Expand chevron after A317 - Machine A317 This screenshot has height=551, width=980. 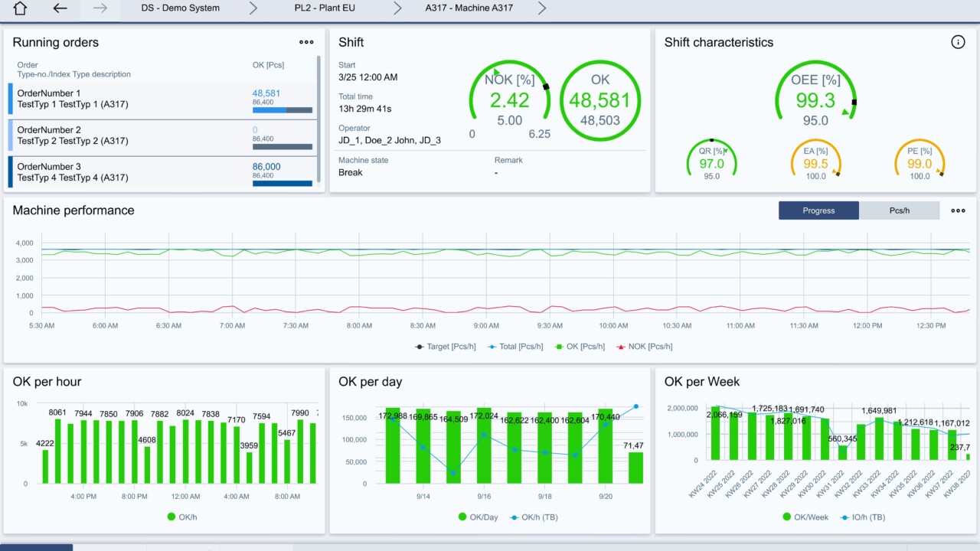click(542, 8)
